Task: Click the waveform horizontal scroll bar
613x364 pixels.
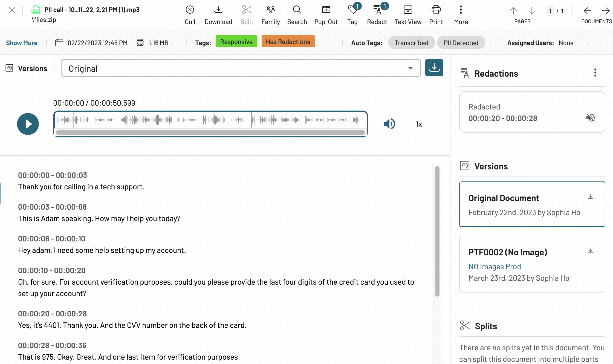Action: pyautogui.click(x=210, y=132)
